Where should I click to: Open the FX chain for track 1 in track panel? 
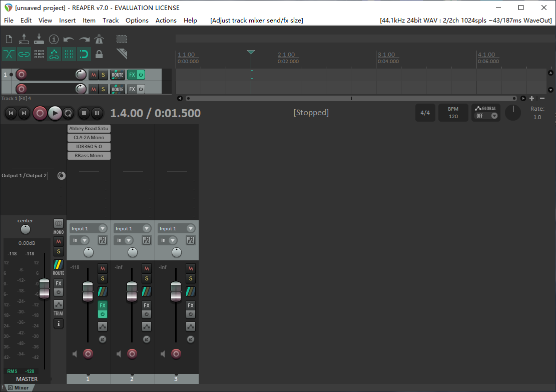point(132,75)
